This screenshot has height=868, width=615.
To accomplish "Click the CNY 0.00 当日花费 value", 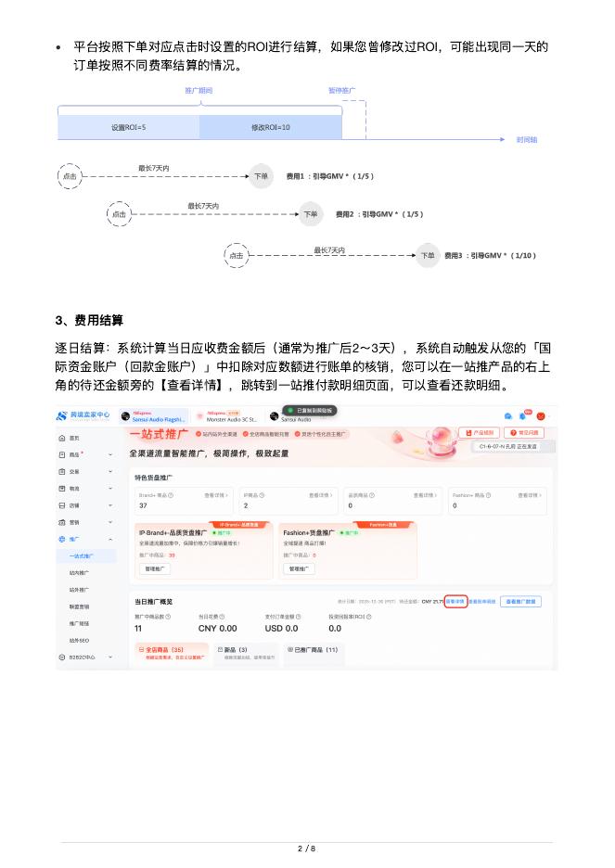I will point(218,629).
